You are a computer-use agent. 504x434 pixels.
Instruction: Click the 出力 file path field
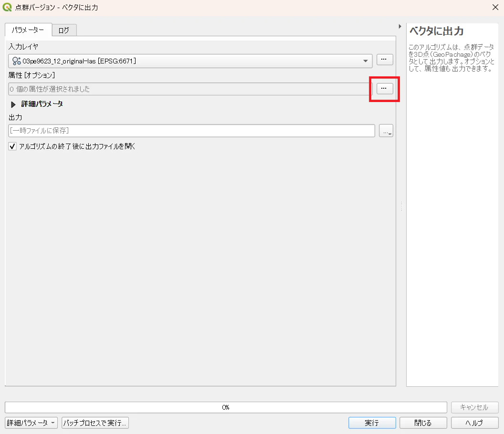click(x=191, y=130)
